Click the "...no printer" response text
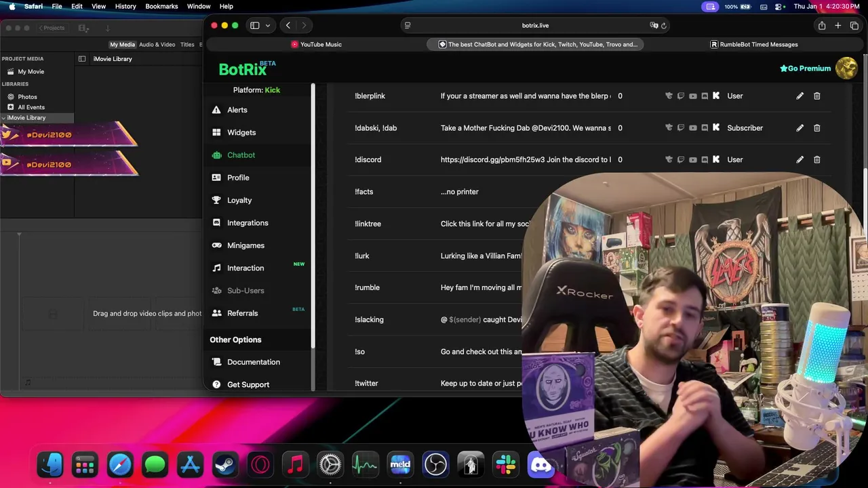 [x=460, y=192]
